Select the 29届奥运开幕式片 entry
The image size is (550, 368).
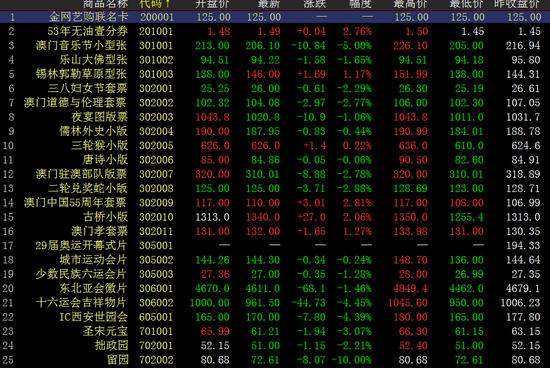[81, 246]
